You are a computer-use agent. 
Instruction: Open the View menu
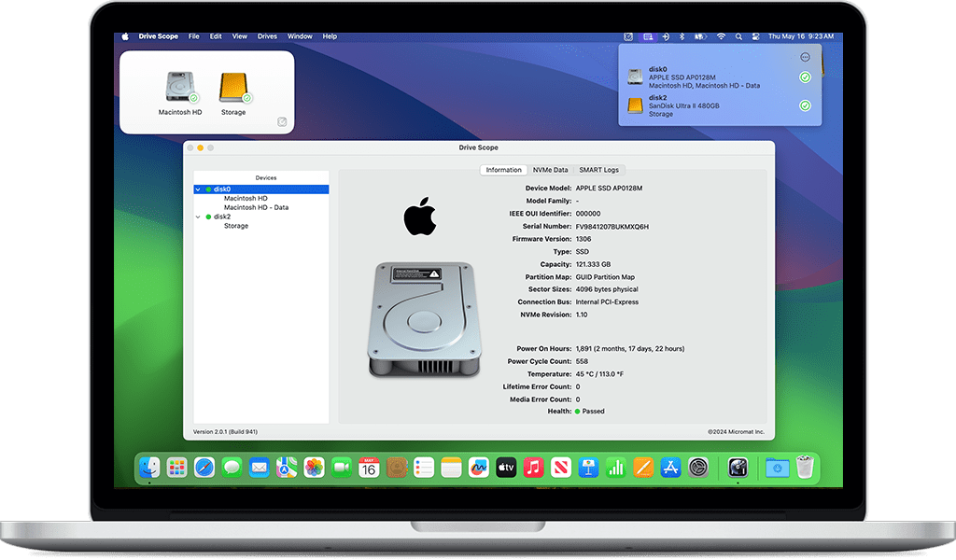pyautogui.click(x=240, y=36)
